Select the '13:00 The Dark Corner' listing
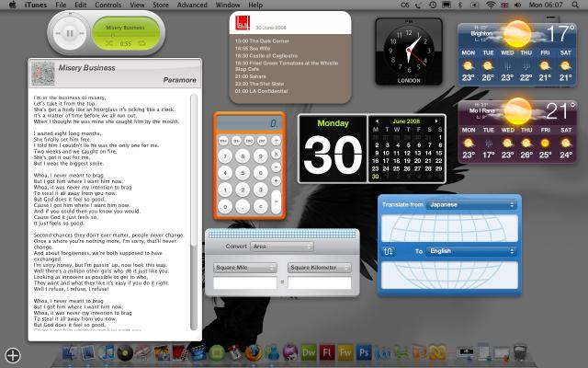This screenshot has height=368, width=588. 262,40
